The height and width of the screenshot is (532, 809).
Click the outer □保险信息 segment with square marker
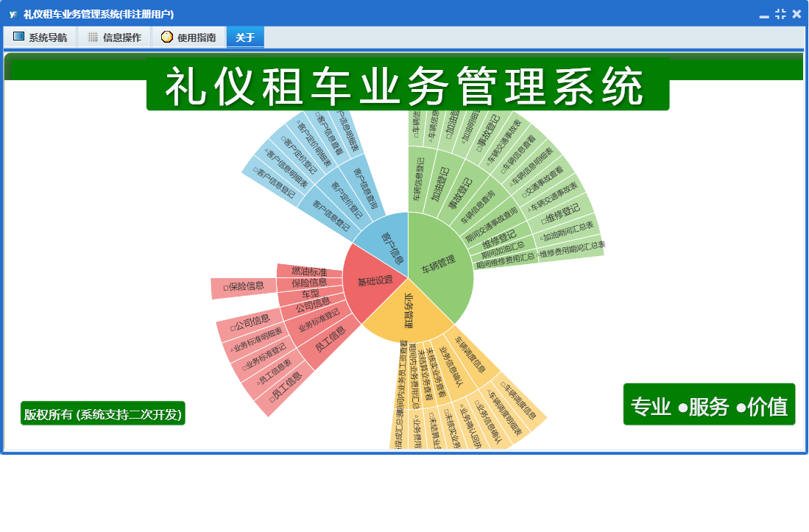coord(244,287)
